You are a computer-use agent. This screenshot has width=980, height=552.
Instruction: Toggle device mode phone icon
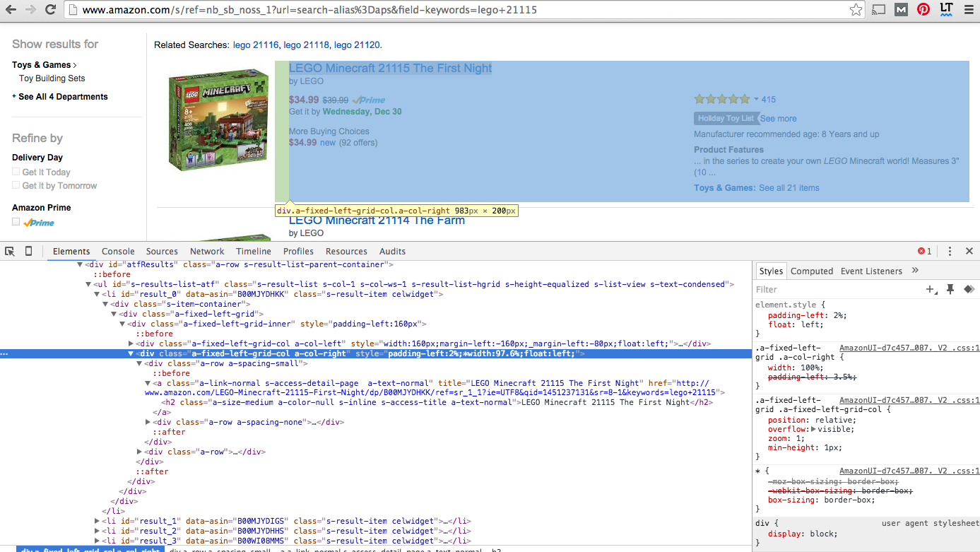(x=28, y=251)
